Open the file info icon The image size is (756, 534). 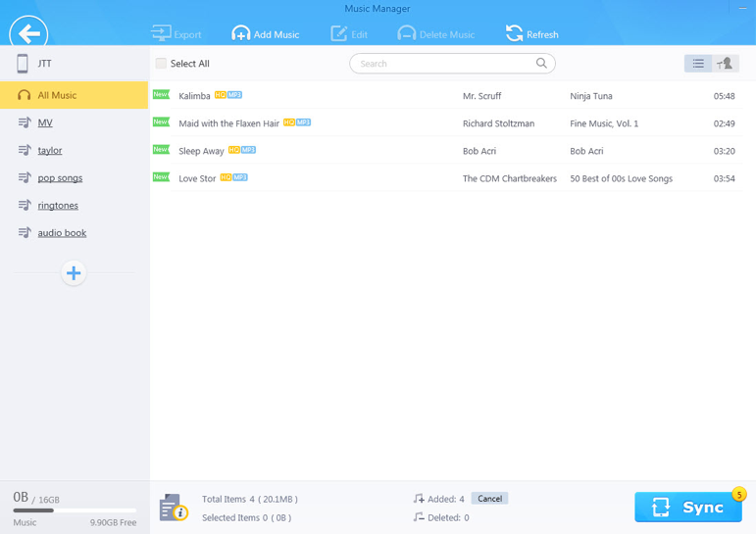point(174,508)
